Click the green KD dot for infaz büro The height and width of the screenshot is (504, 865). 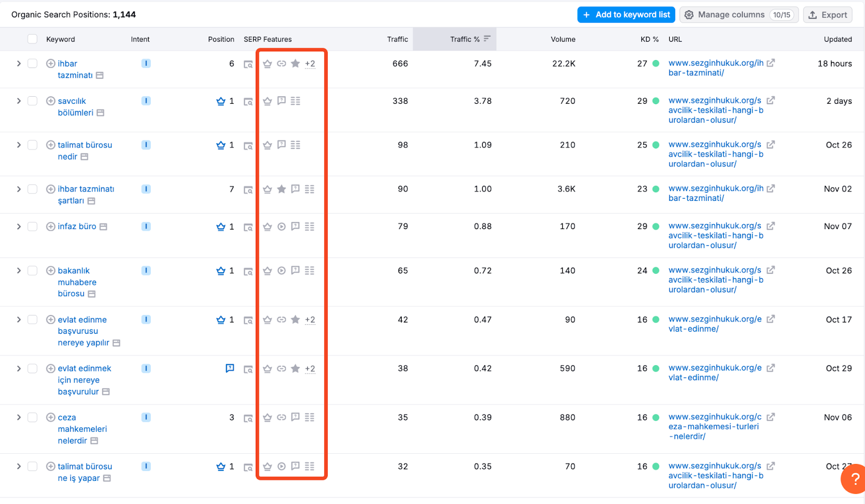pos(656,226)
